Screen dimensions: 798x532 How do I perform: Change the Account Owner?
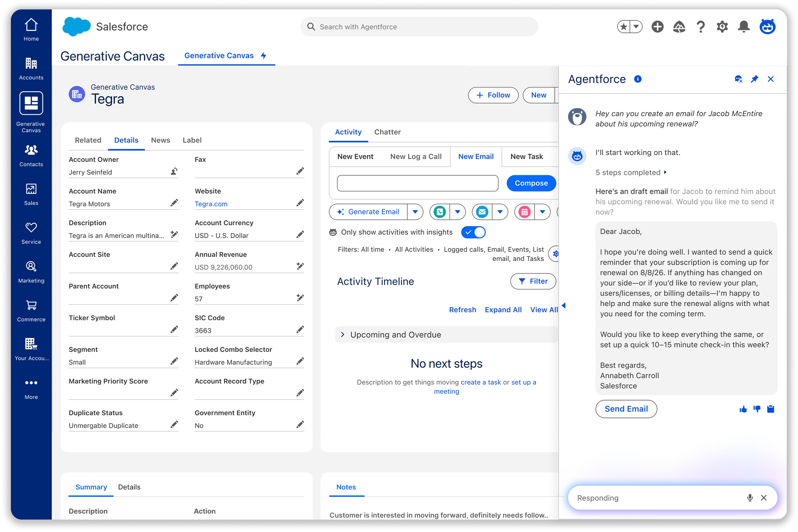click(x=174, y=171)
